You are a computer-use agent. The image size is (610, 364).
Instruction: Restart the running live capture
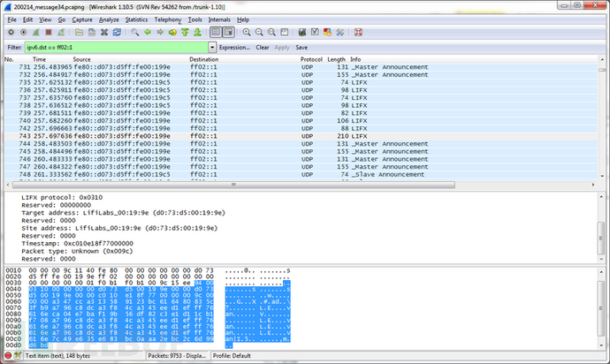click(61, 33)
